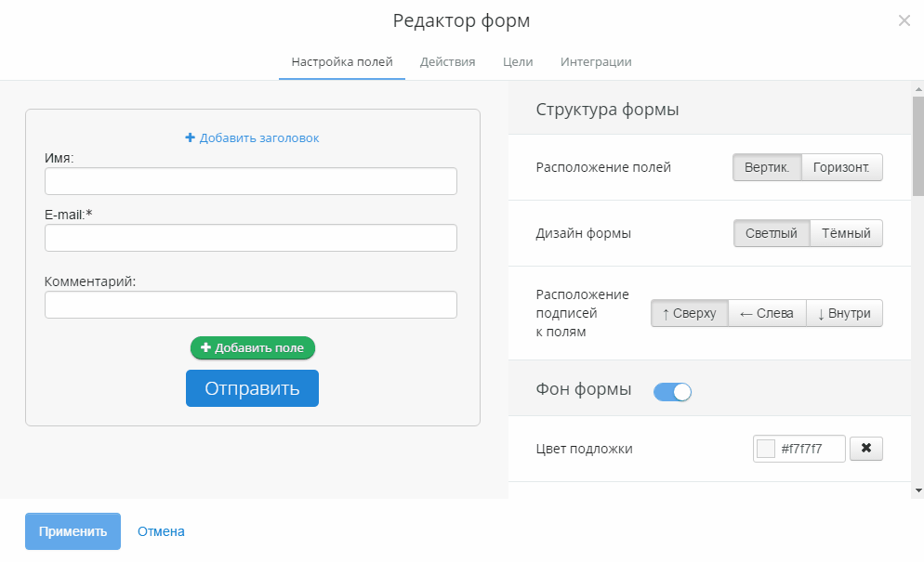This screenshot has width=924, height=562.
Task: Open the backing color swatch picker
Action: 765,449
